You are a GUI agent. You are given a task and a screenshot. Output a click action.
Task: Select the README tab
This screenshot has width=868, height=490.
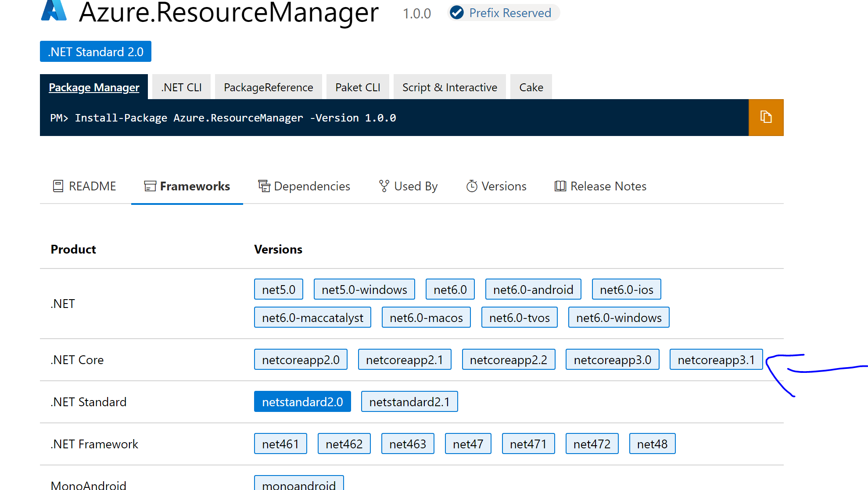point(85,186)
